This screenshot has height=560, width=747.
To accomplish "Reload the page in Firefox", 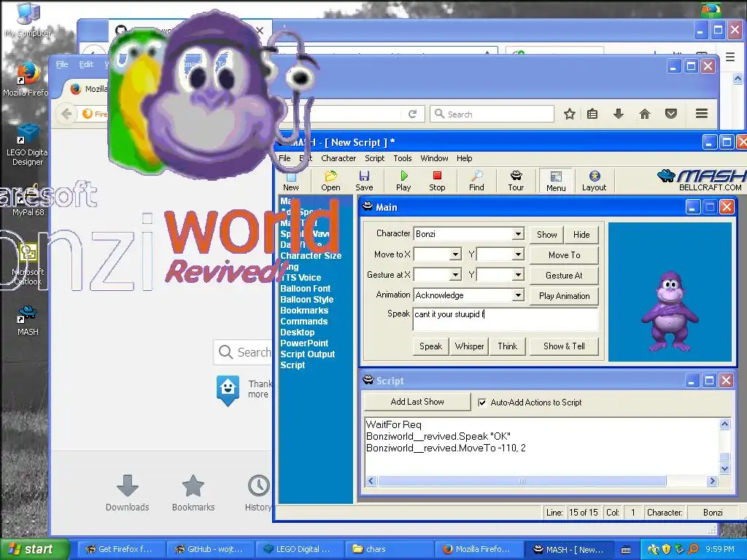I will 413,114.
